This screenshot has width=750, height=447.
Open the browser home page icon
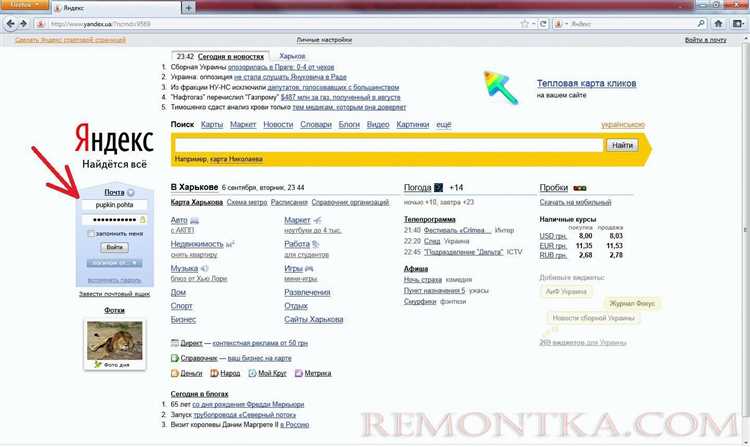(718, 23)
